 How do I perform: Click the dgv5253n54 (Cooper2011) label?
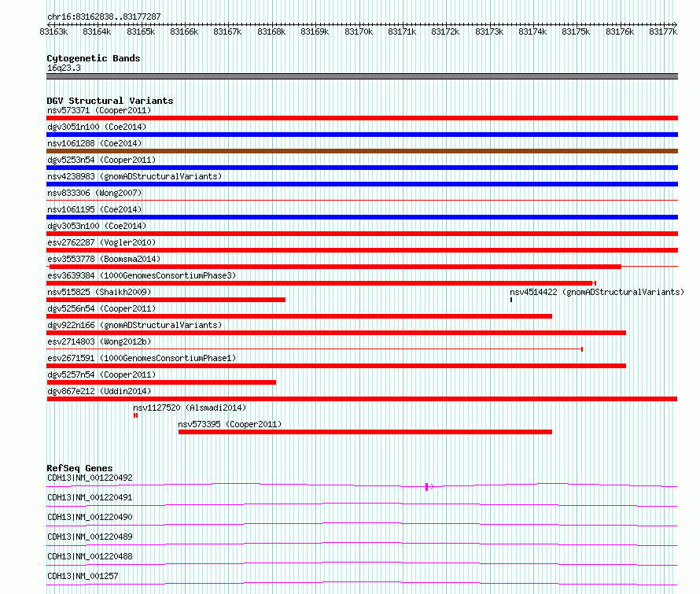[101, 160]
